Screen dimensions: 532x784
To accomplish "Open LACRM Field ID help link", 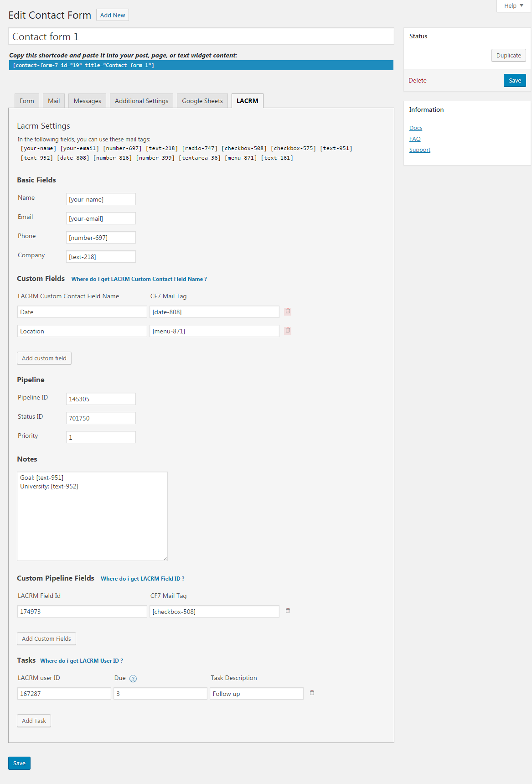I will 143,579.
